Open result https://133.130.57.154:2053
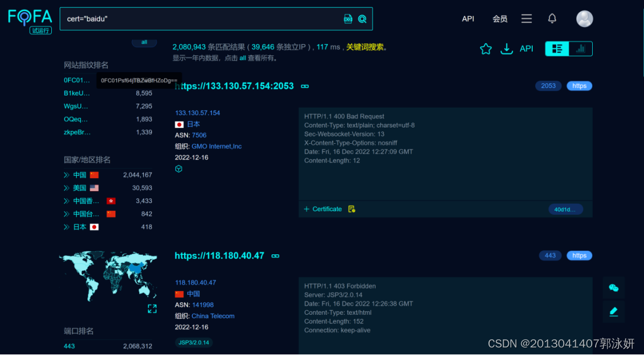644x355 pixels. pyautogui.click(x=235, y=86)
